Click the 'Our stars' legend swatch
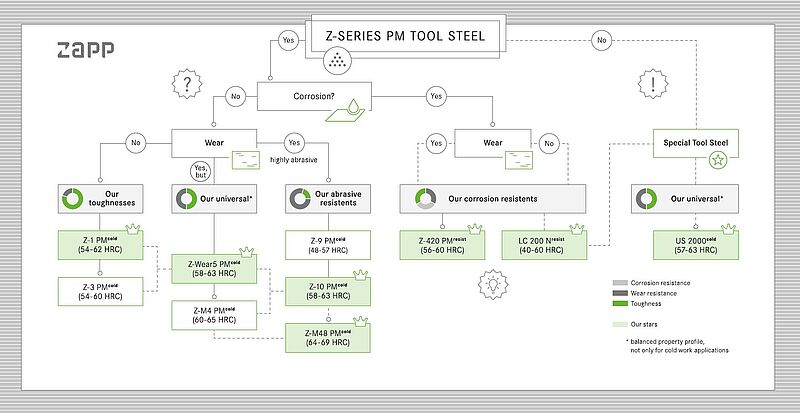The height and width of the screenshot is (413, 800). coord(619,324)
